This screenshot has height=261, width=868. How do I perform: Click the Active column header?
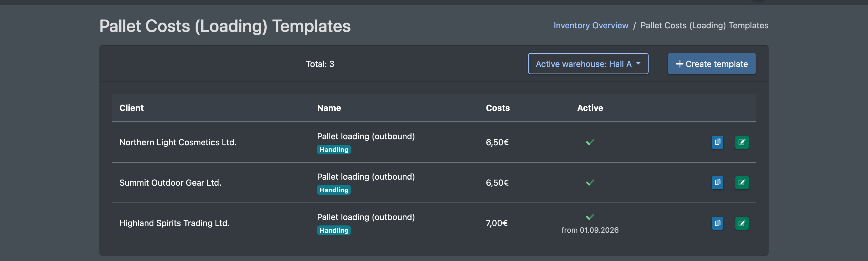click(x=590, y=108)
